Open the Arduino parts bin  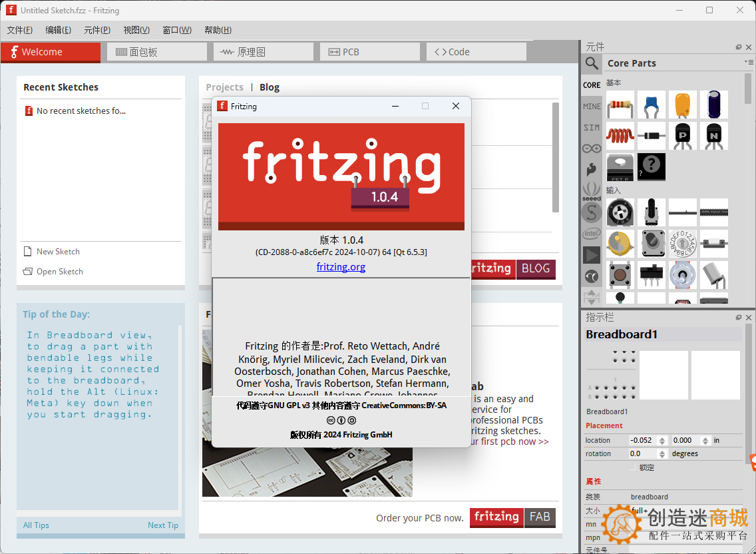click(x=592, y=148)
